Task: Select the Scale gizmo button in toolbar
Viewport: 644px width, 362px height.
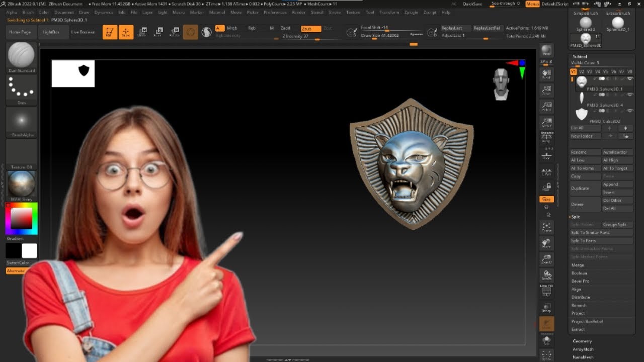Action: click(158, 32)
